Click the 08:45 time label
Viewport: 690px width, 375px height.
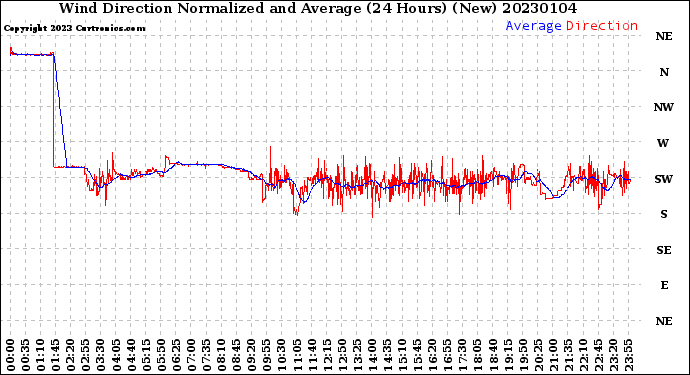pos(236,355)
